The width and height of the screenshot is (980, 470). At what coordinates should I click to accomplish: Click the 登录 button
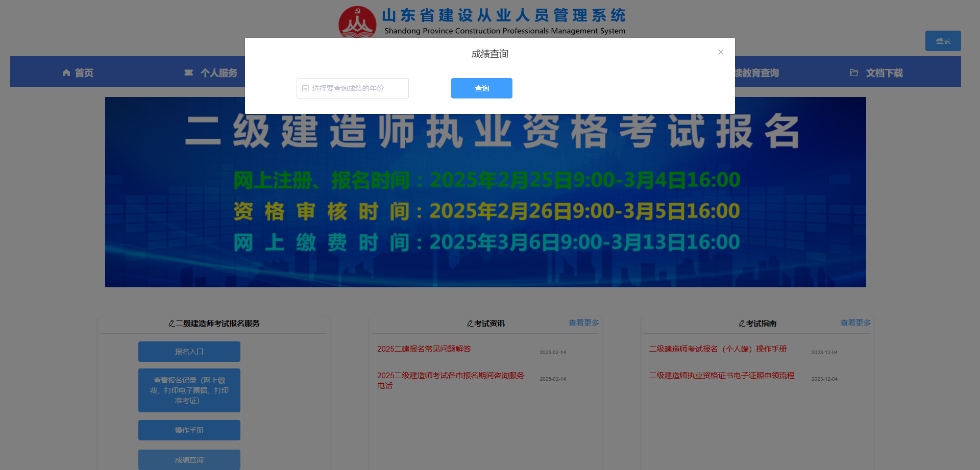coord(943,41)
